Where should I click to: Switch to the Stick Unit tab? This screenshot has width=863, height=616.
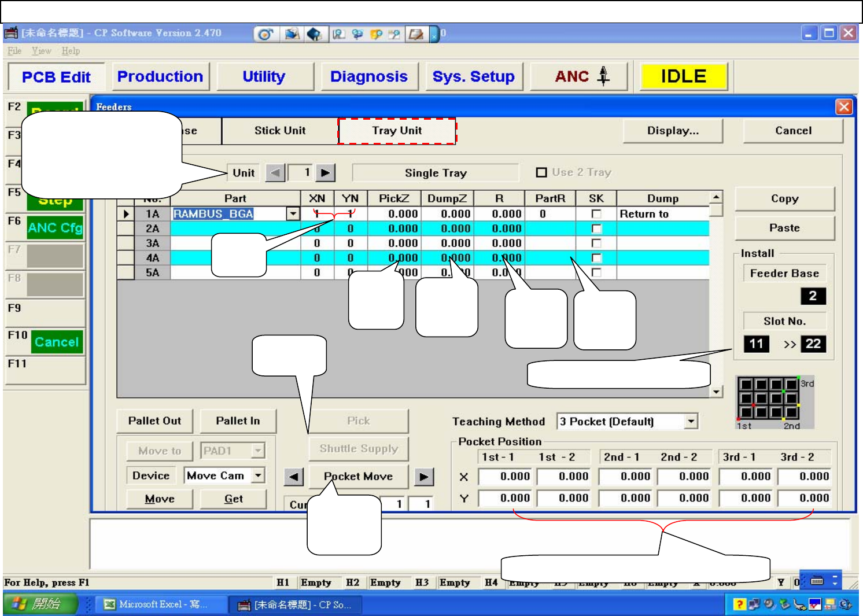pyautogui.click(x=280, y=131)
